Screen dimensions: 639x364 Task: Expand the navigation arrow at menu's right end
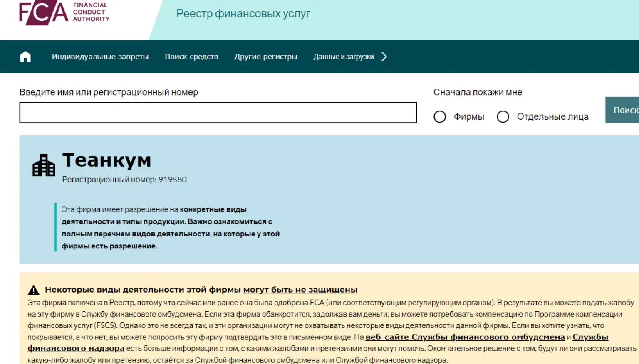[x=385, y=56]
